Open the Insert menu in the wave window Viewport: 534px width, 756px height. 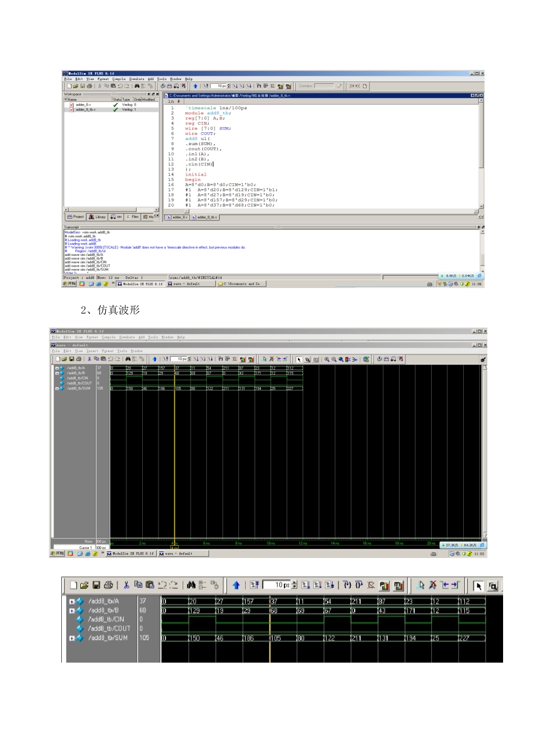click(92, 350)
